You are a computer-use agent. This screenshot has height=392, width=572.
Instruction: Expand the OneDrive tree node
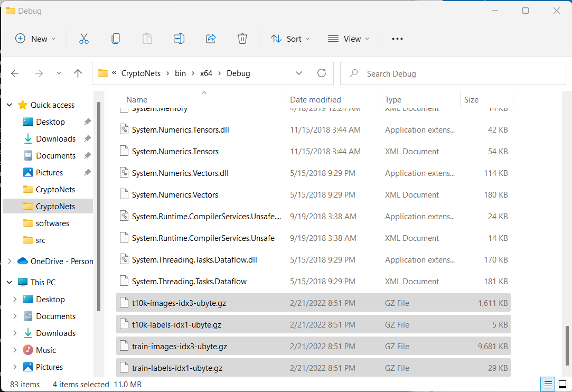[10, 261]
